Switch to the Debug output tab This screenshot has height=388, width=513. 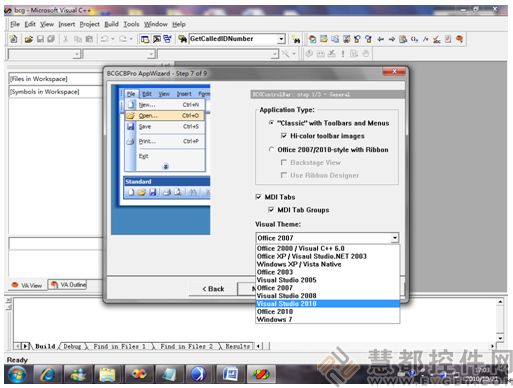(72, 347)
